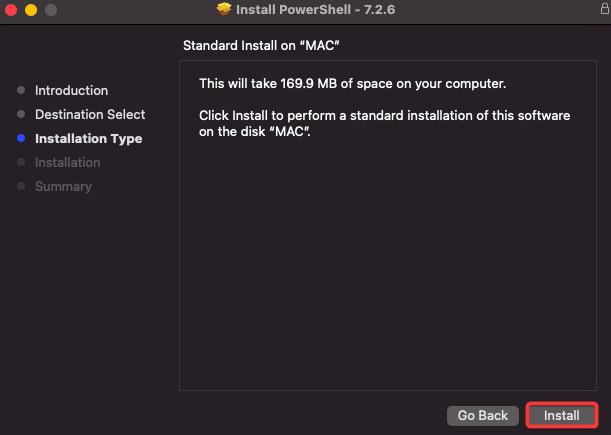Click the '169.9 MB of space' text line
Viewport: 611px width, 435px height.
tap(352, 83)
